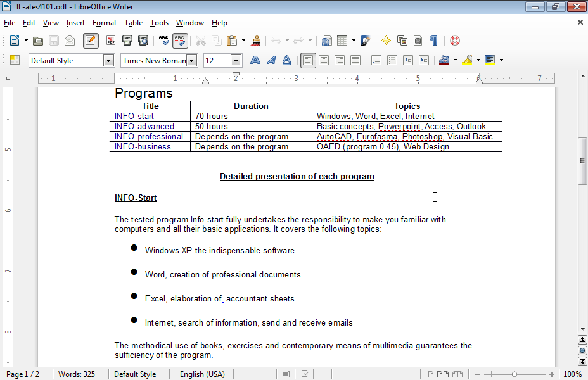This screenshot has width=588, height=380.
Task: Open the Edit menu
Action: click(29, 23)
